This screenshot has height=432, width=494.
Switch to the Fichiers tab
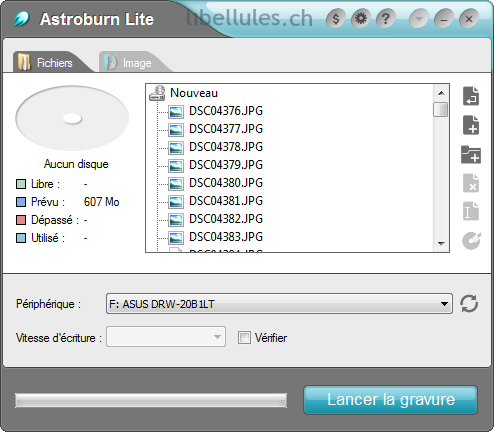pos(50,62)
